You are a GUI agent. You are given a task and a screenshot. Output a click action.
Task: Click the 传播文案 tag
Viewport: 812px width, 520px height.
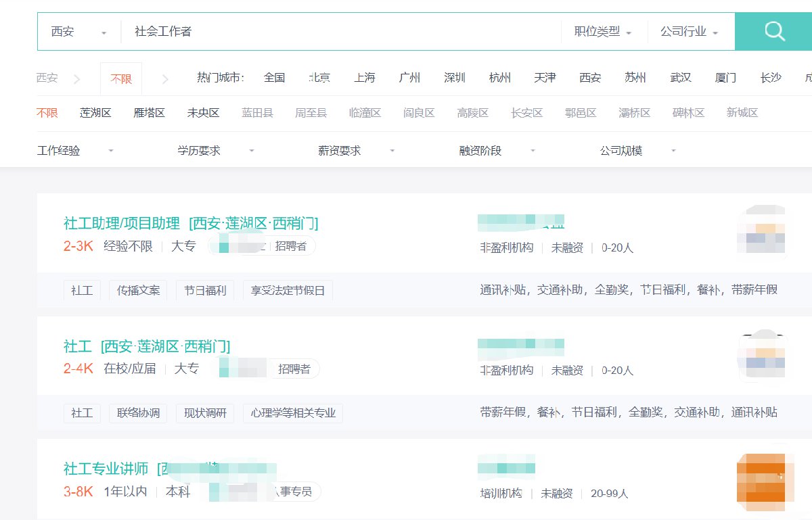(138, 291)
